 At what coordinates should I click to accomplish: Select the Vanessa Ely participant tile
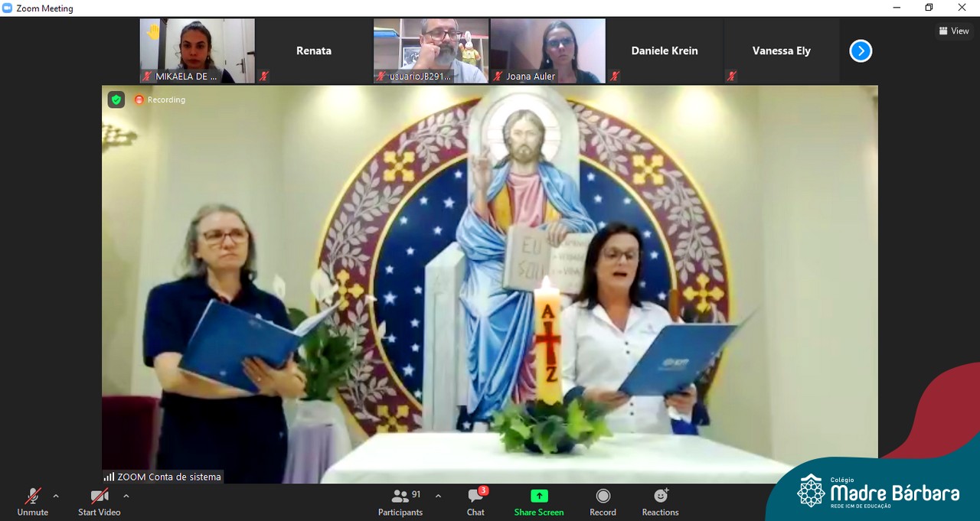(781, 50)
